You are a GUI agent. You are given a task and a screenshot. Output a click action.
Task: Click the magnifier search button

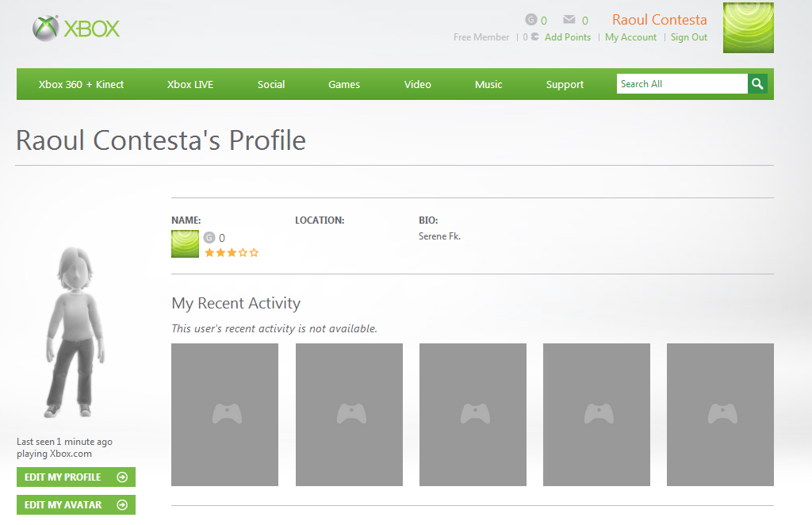pyautogui.click(x=757, y=84)
